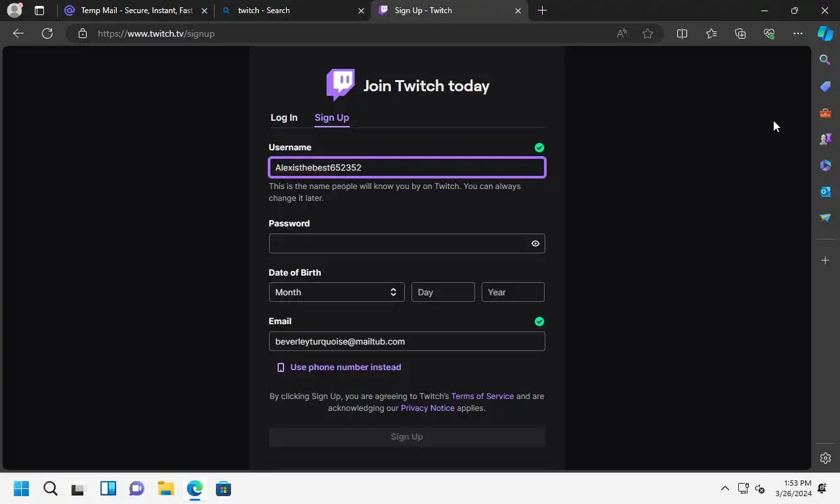
Task: Focus the Password field
Action: tap(407, 243)
